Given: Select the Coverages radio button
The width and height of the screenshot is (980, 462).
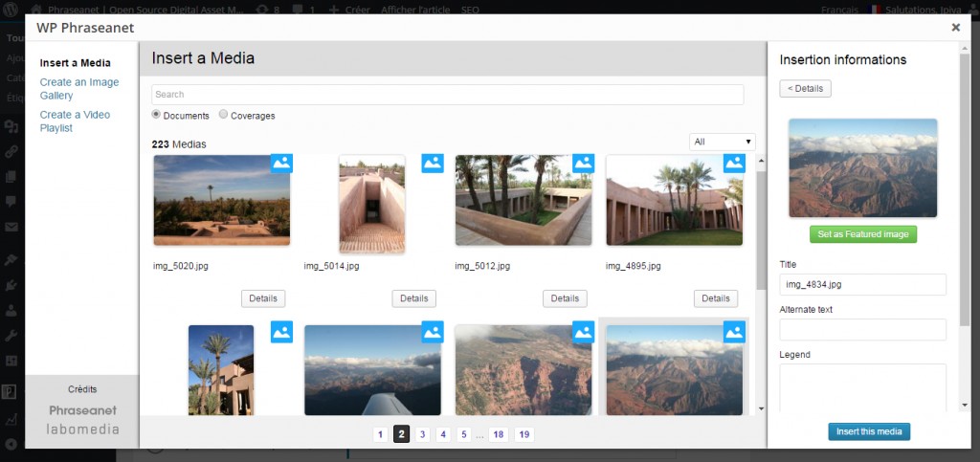Looking at the screenshot, I should coord(224,115).
